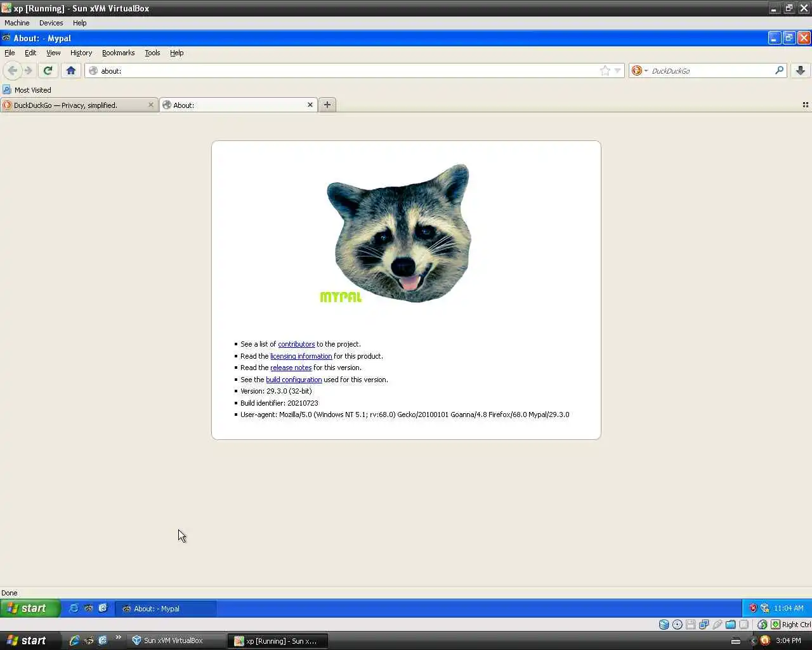Open the VirtualBox Devices menu
The width and height of the screenshot is (812, 650).
pyautogui.click(x=51, y=23)
